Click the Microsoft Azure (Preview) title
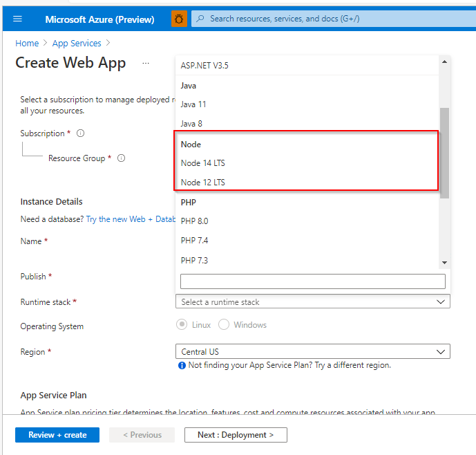Screen dimensions: 476x455 tap(99, 19)
